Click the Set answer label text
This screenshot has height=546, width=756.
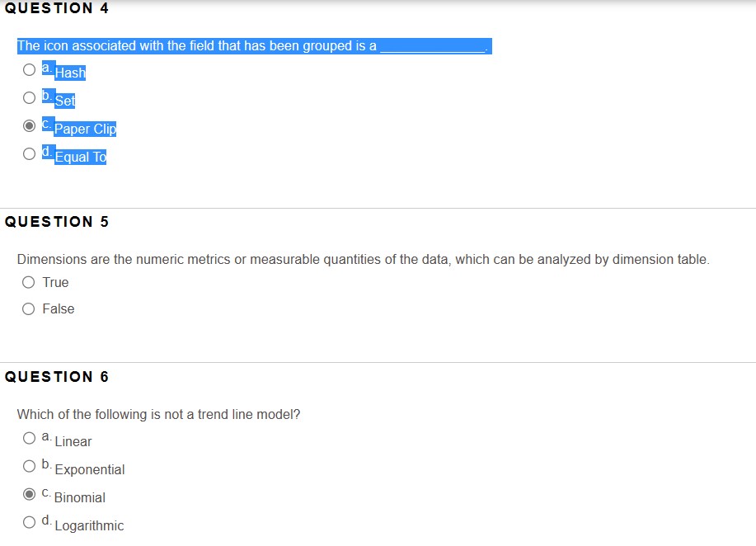click(x=66, y=101)
